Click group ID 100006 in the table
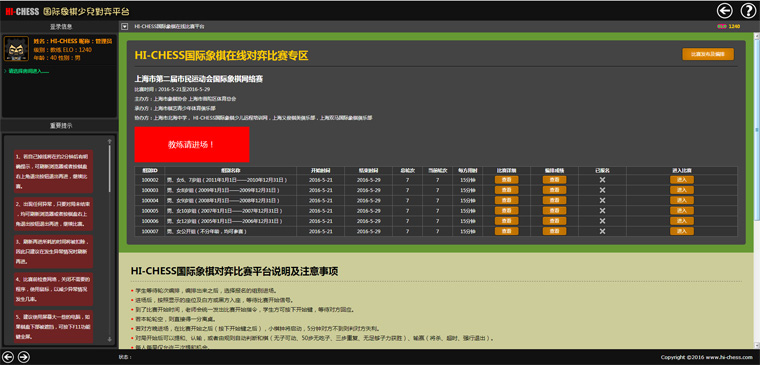Image resolution: width=760 pixels, height=365 pixels. pyautogui.click(x=150, y=221)
